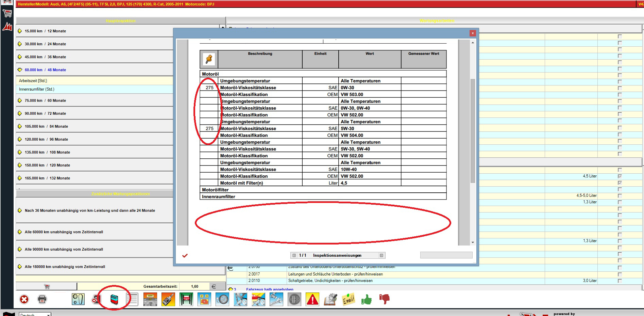Go to previous page in Inspektionsanweisungen navigator
The image size is (644, 316).
click(x=294, y=255)
